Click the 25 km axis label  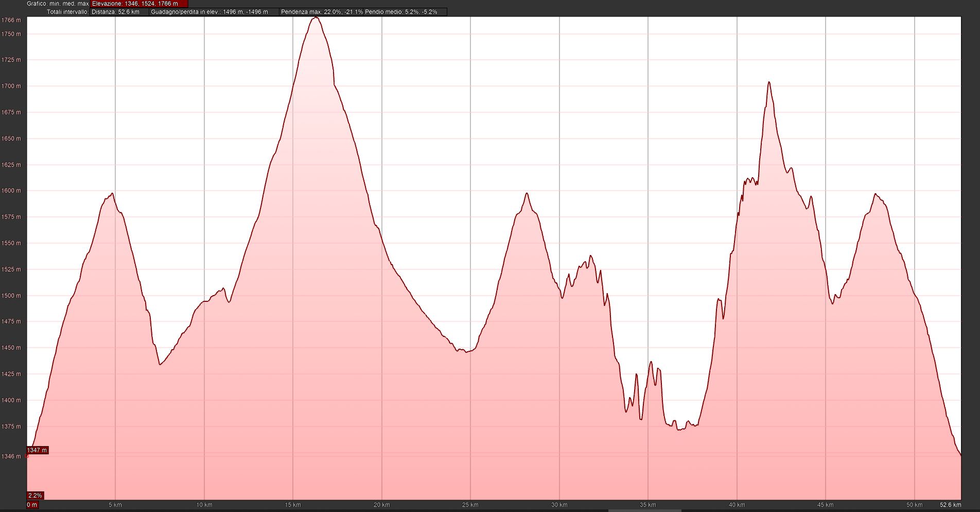470,505
